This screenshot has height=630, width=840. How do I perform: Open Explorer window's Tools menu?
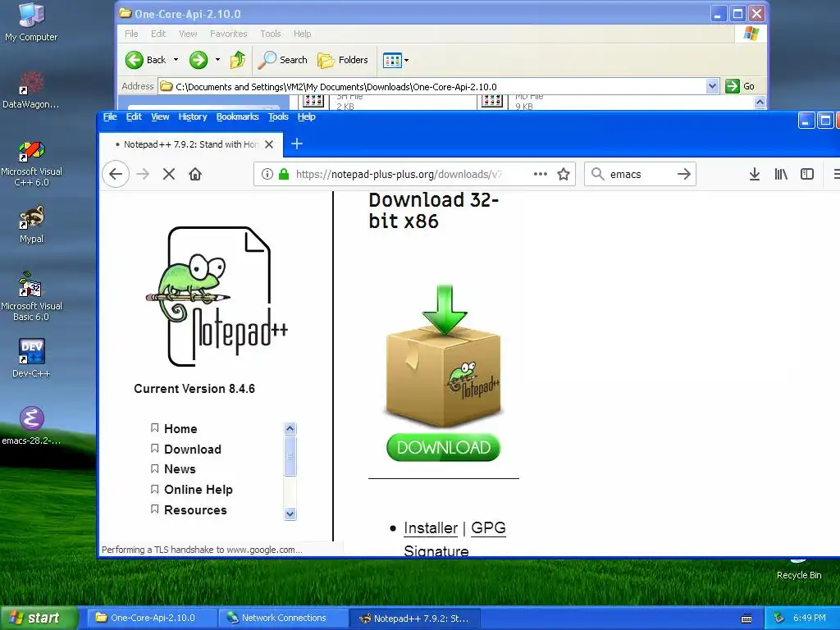tap(271, 34)
